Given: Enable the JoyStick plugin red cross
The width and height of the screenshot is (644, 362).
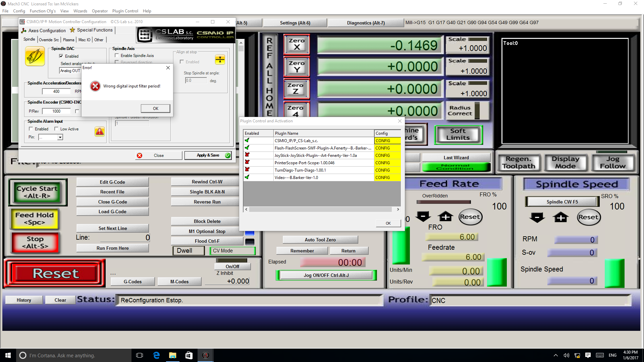Looking at the screenshot, I should (x=247, y=155).
